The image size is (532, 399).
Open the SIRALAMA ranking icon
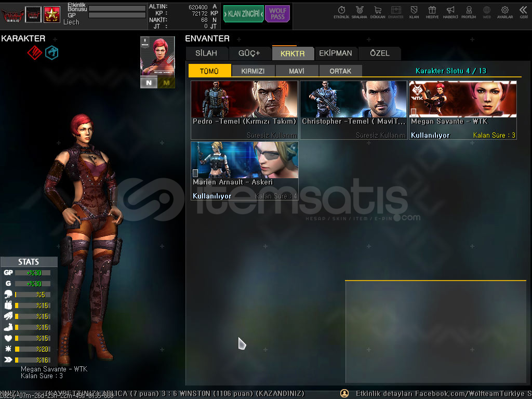click(x=360, y=12)
